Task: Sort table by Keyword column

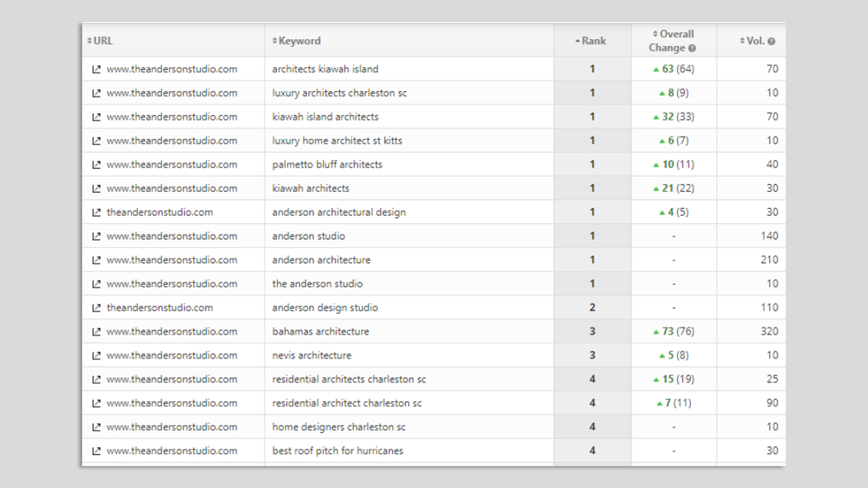Action: pos(296,40)
